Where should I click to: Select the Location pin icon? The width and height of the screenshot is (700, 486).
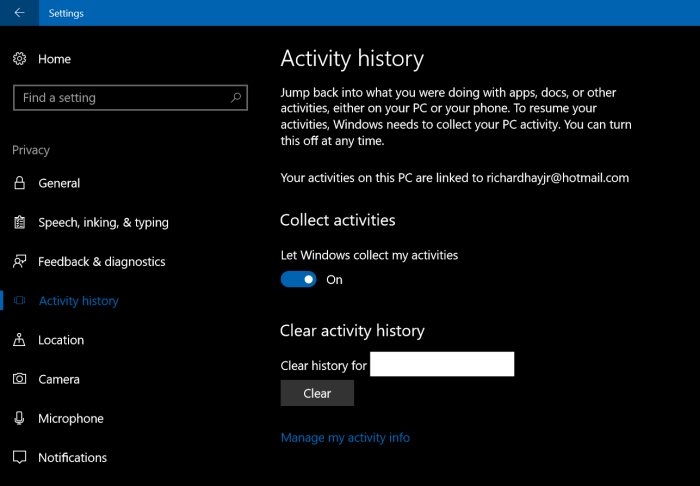[x=19, y=340]
